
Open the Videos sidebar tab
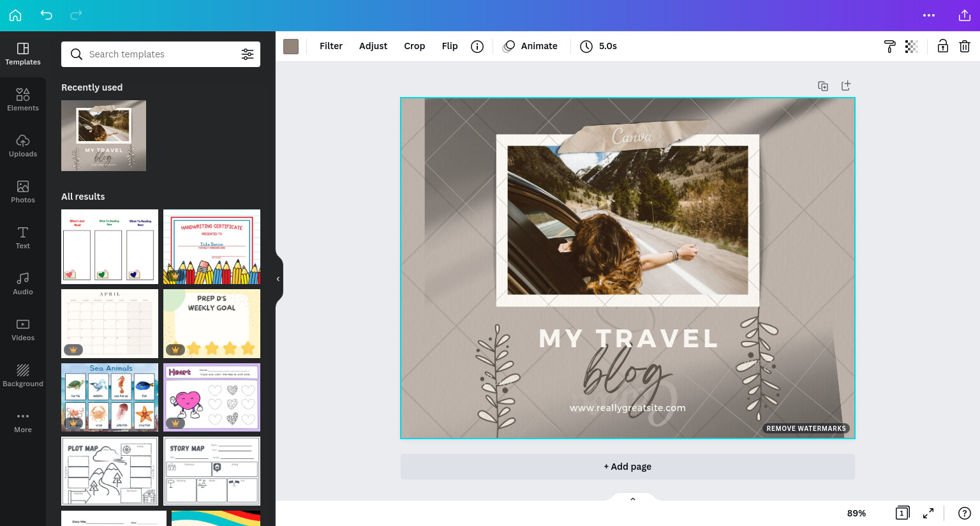tap(23, 330)
